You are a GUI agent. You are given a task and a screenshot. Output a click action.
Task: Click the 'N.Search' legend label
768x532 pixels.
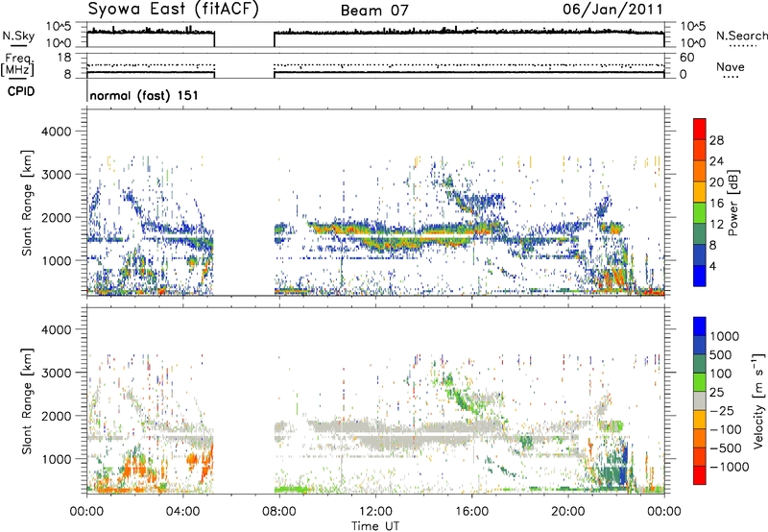click(741, 36)
